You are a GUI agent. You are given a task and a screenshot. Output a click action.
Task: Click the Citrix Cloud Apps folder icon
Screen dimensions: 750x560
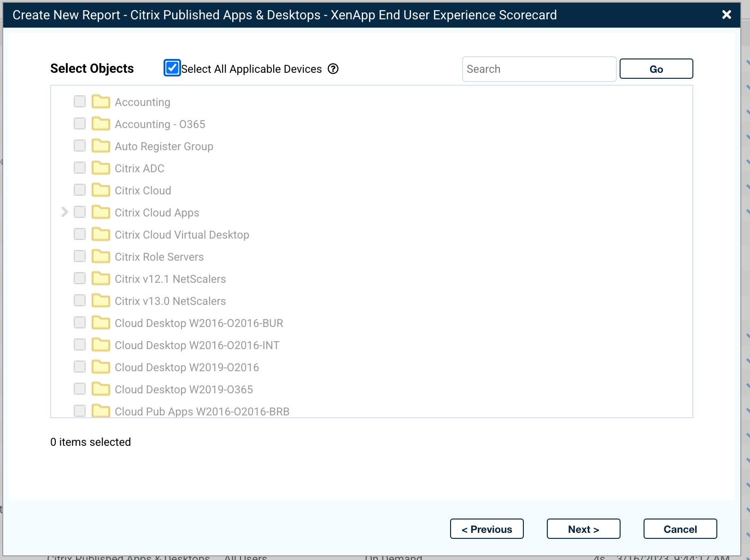click(x=100, y=212)
